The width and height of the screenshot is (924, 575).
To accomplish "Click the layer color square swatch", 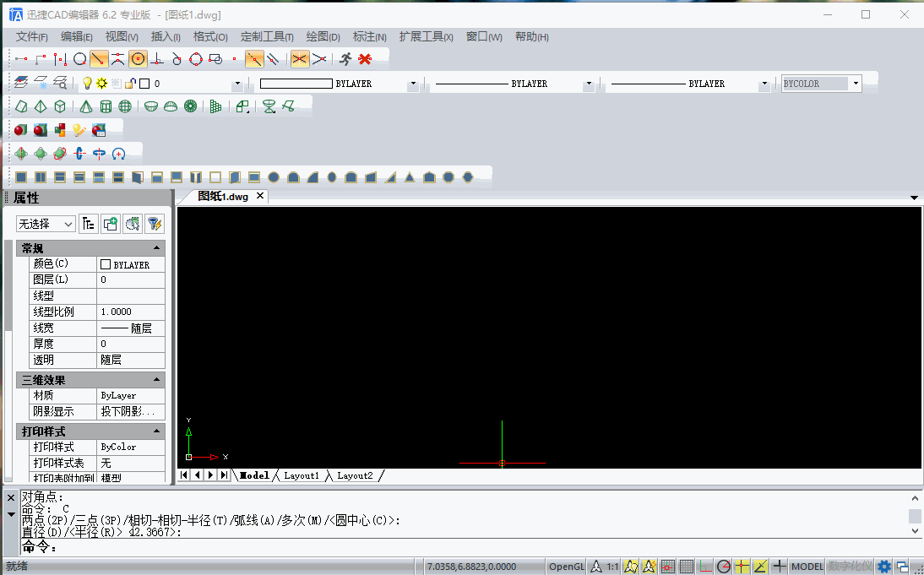I will [144, 84].
